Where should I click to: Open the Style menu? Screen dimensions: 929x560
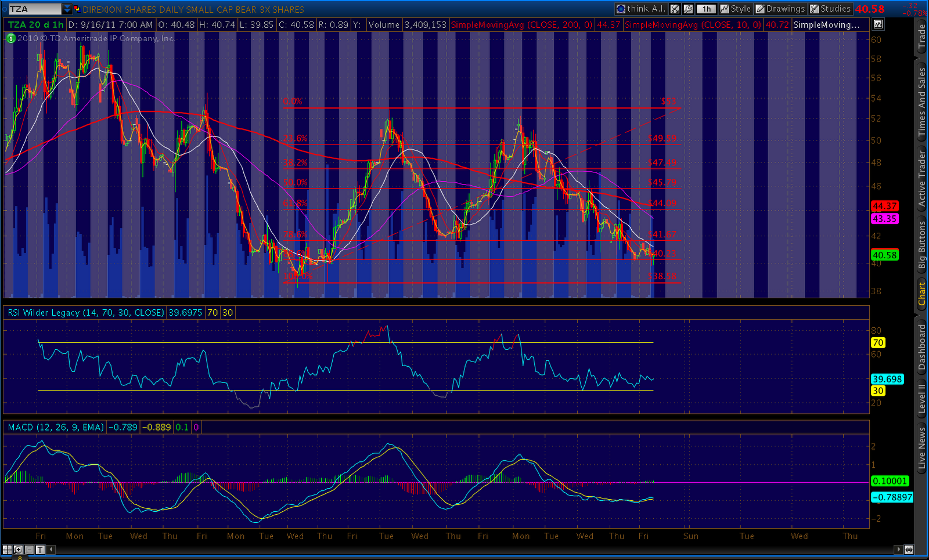point(736,9)
